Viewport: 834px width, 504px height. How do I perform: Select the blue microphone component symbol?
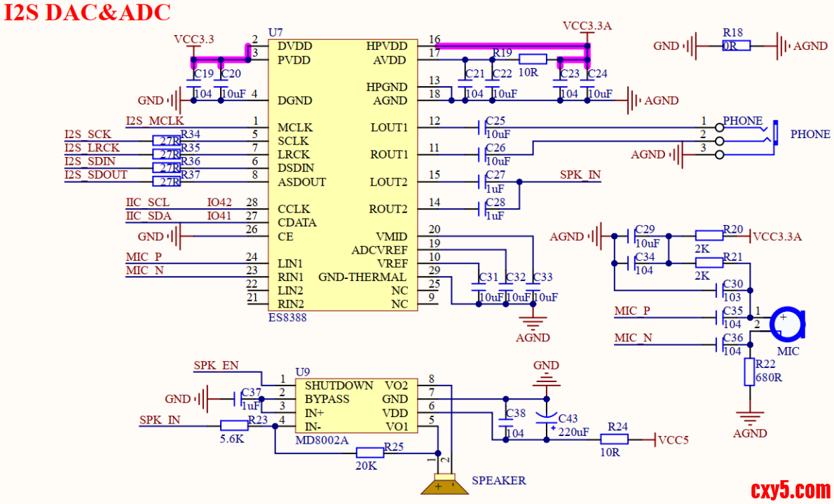tap(786, 323)
